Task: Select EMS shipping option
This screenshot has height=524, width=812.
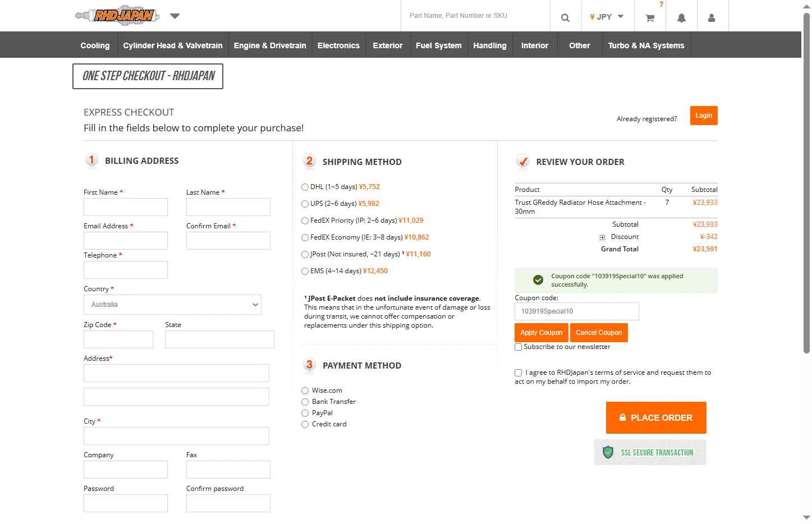Action: click(x=305, y=271)
